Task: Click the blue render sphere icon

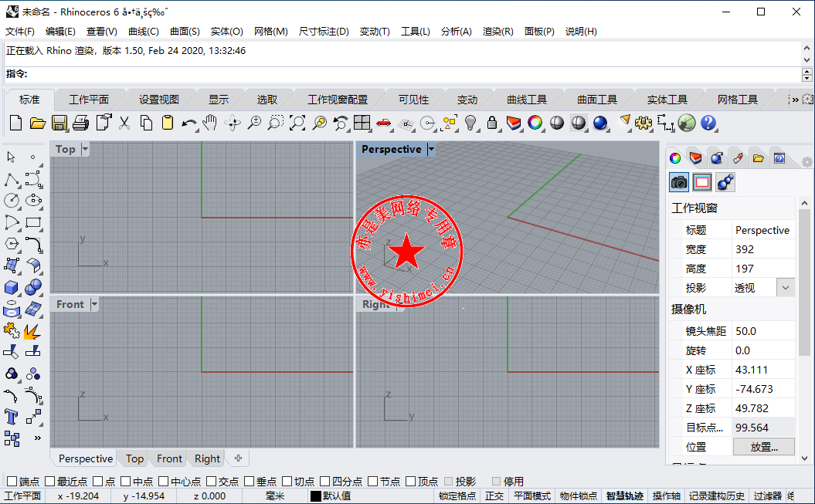Action: [x=600, y=123]
